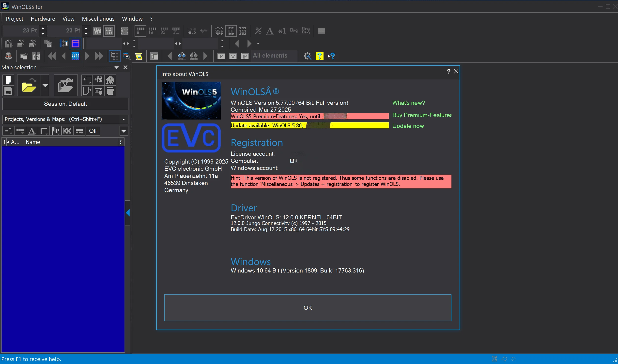This screenshot has width=618, height=364.
Task: Collapse side panel with blue left arrow
Action: tap(127, 213)
